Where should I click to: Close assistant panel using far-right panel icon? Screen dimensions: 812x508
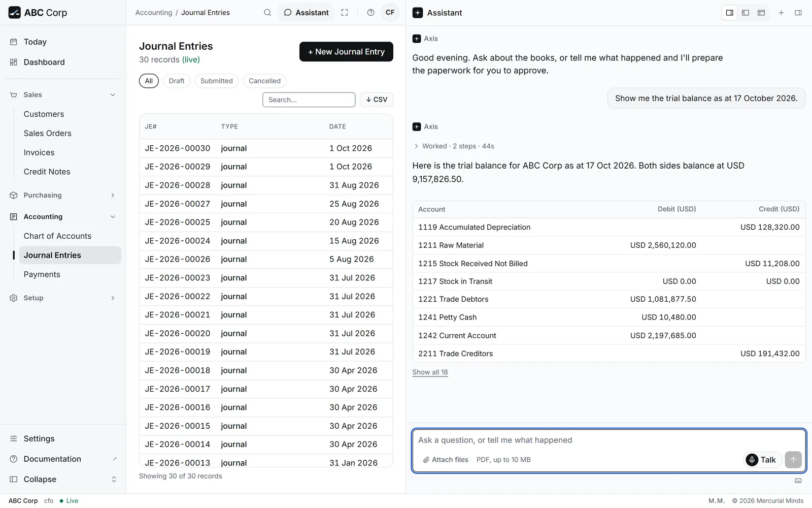(798, 13)
